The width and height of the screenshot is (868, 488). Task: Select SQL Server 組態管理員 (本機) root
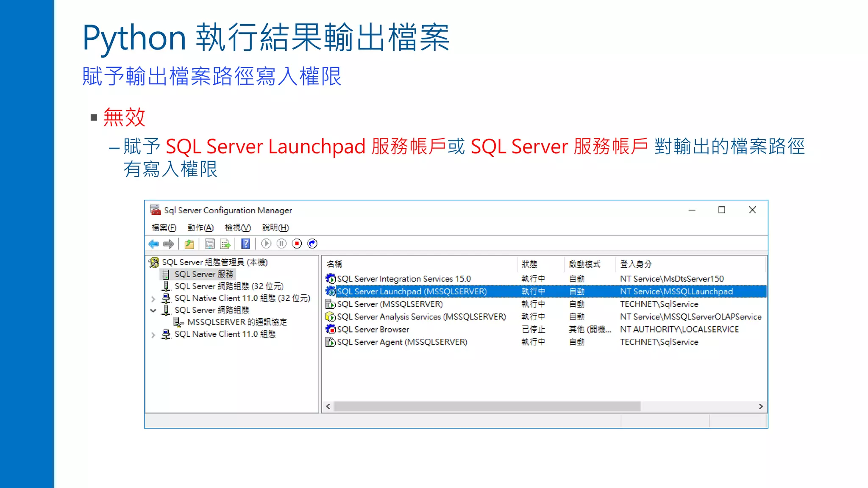tap(215, 263)
